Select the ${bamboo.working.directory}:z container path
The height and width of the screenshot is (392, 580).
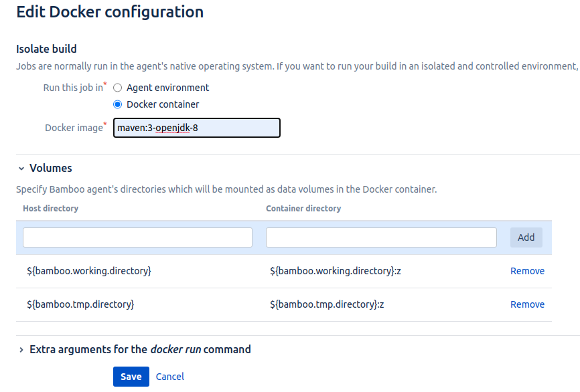click(x=335, y=271)
